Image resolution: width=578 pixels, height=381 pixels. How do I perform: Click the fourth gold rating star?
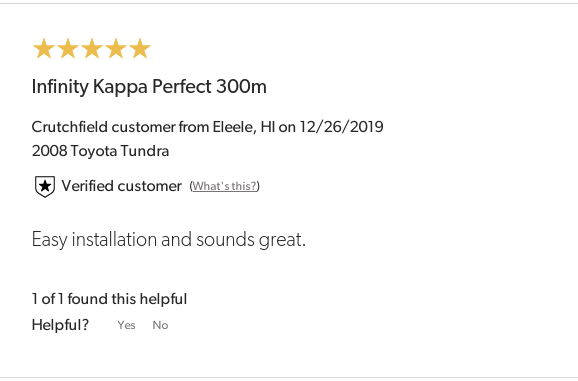[x=116, y=49]
